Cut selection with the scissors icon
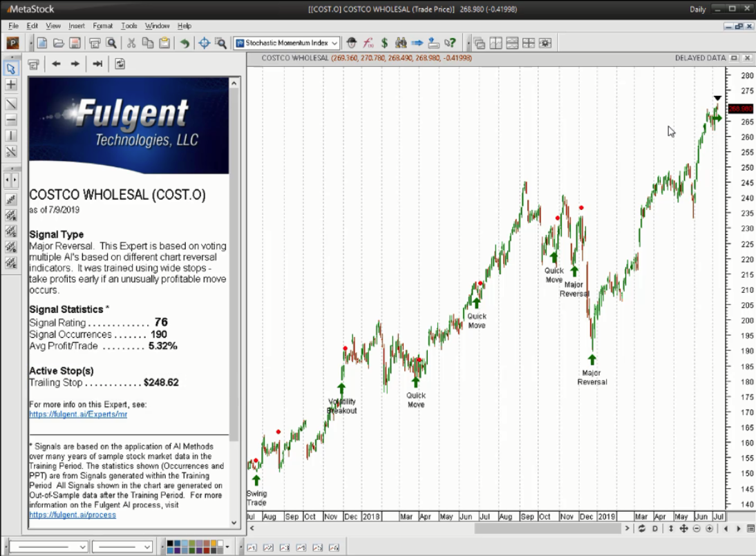 click(131, 43)
